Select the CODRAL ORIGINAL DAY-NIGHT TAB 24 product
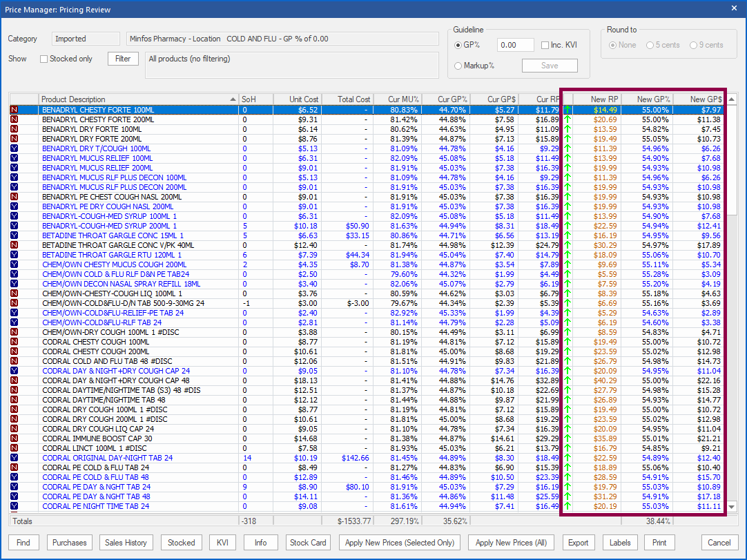This screenshot has height=560, width=747. click(x=122, y=458)
